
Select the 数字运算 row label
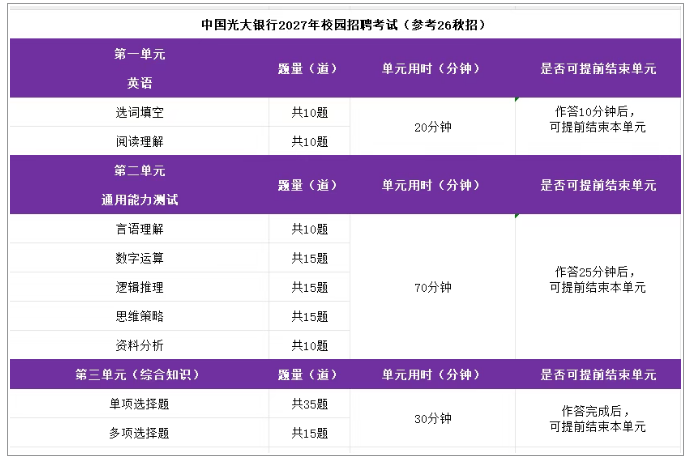[x=139, y=258]
